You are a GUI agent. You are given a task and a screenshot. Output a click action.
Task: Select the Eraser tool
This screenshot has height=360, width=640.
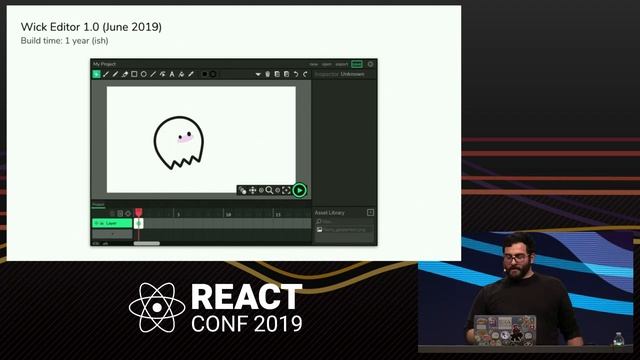[125, 74]
